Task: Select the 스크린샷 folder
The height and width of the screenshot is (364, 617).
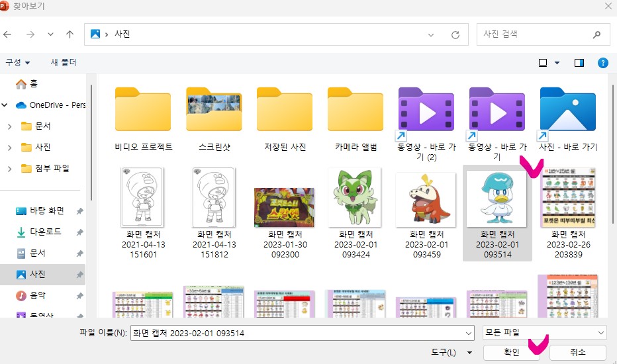Action: pyautogui.click(x=214, y=119)
